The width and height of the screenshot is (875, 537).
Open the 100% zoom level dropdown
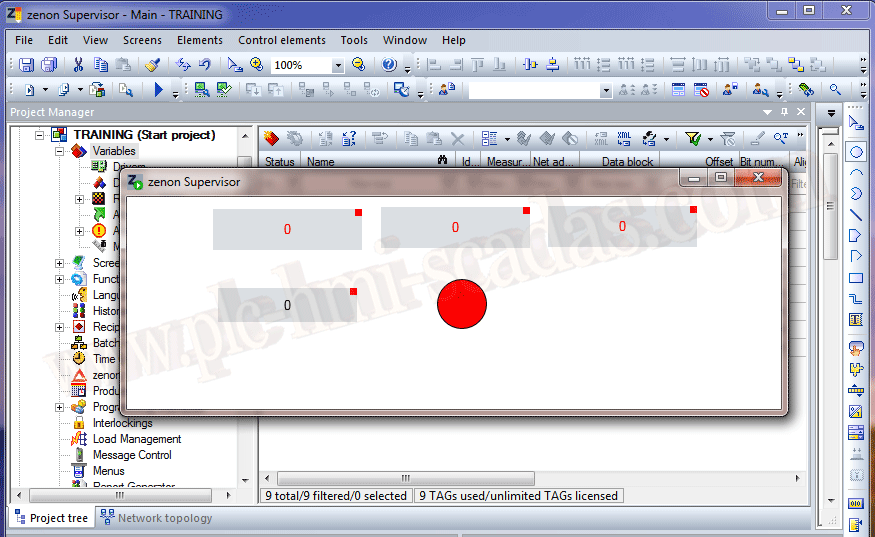tap(337, 65)
